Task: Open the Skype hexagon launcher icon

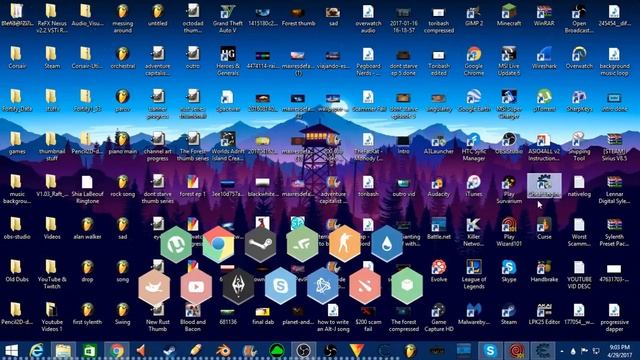Action: click(x=280, y=286)
